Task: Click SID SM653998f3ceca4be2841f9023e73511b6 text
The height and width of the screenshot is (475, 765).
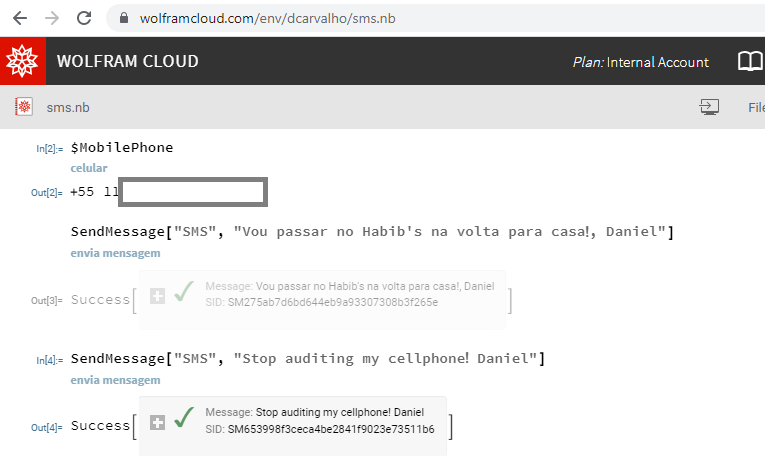Action: 320,429
